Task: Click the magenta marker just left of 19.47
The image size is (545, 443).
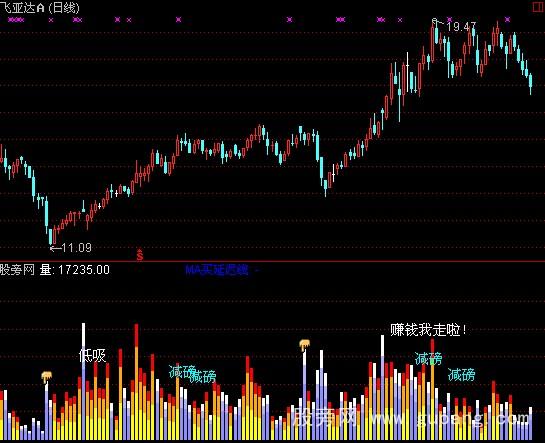Action: 400,20
